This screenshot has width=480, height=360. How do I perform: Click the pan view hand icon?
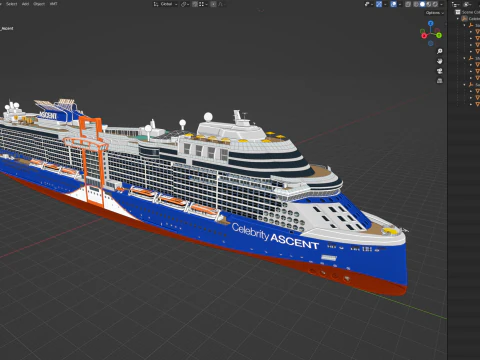(440, 61)
